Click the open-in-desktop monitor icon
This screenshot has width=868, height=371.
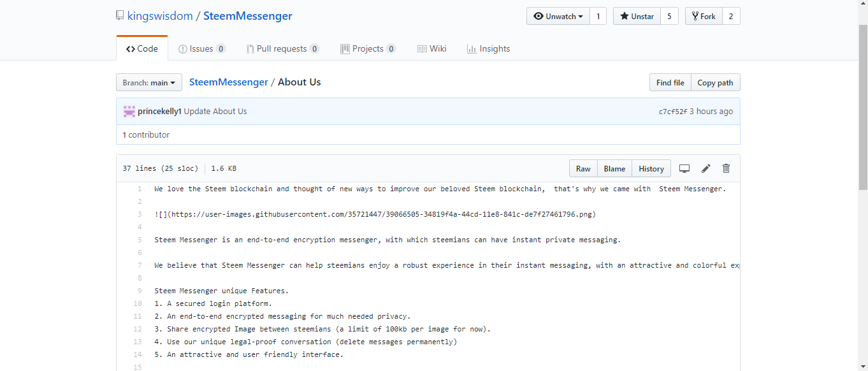pos(684,168)
